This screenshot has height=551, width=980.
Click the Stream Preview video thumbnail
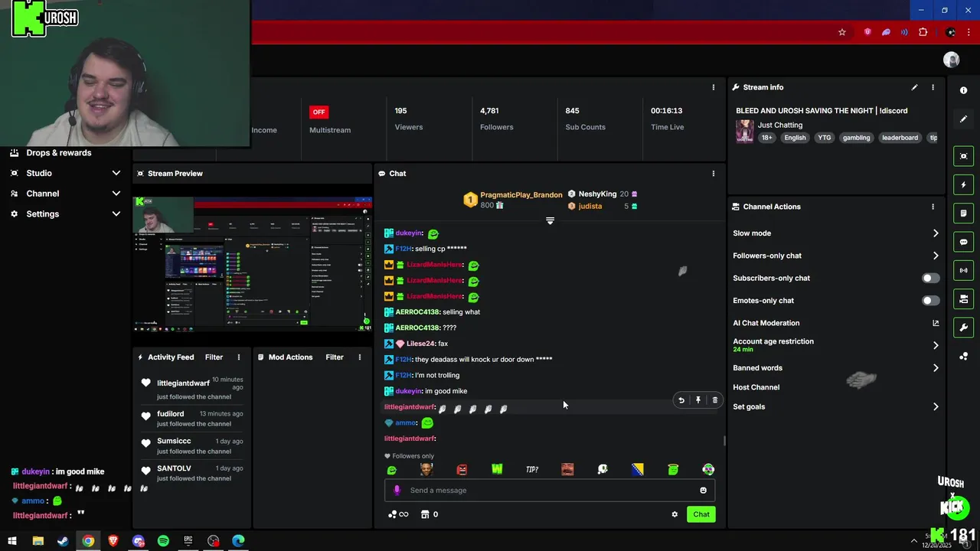(x=253, y=264)
